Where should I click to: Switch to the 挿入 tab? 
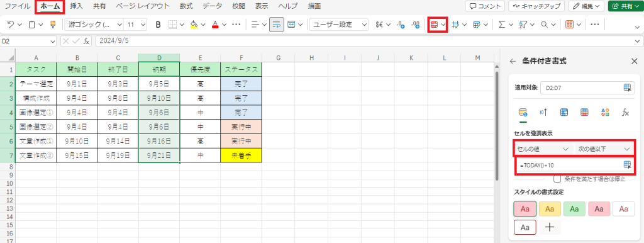[76, 6]
